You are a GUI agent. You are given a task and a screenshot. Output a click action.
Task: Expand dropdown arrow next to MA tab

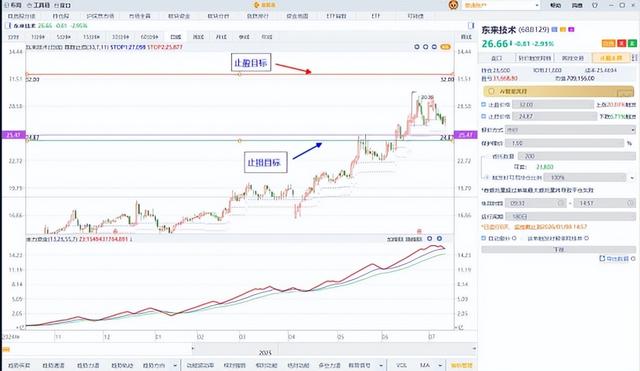pos(440,365)
